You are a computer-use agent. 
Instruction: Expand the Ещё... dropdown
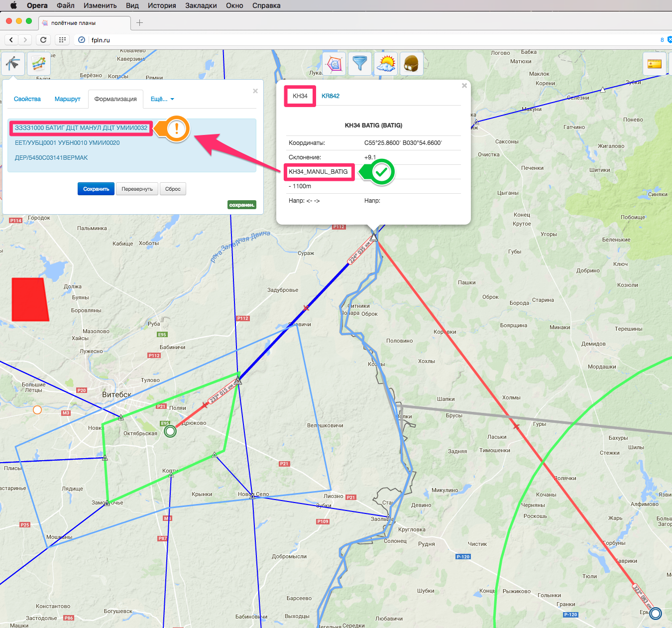click(x=162, y=99)
